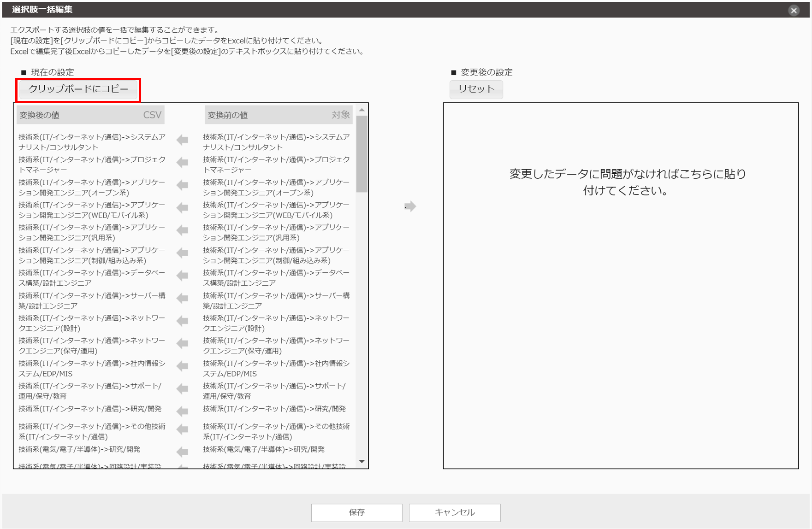Image resolution: width=812 pixels, height=529 pixels.
Task: Select 変換前 value 社内情報システム/EDP/MIS
Action: pos(276,368)
